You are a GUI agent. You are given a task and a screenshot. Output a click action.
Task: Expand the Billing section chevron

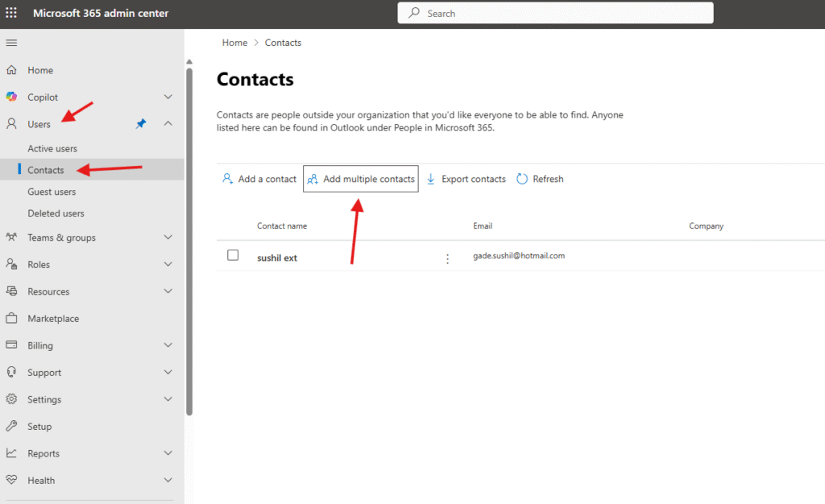(168, 345)
